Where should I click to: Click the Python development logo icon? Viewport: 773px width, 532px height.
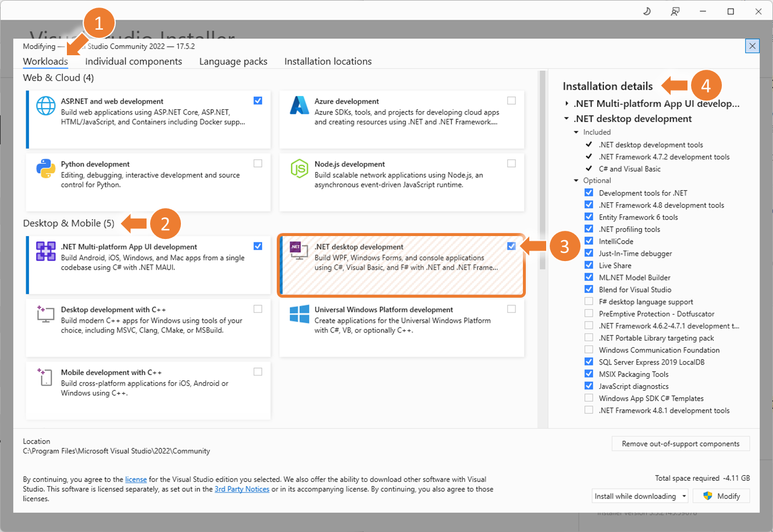[x=46, y=169]
